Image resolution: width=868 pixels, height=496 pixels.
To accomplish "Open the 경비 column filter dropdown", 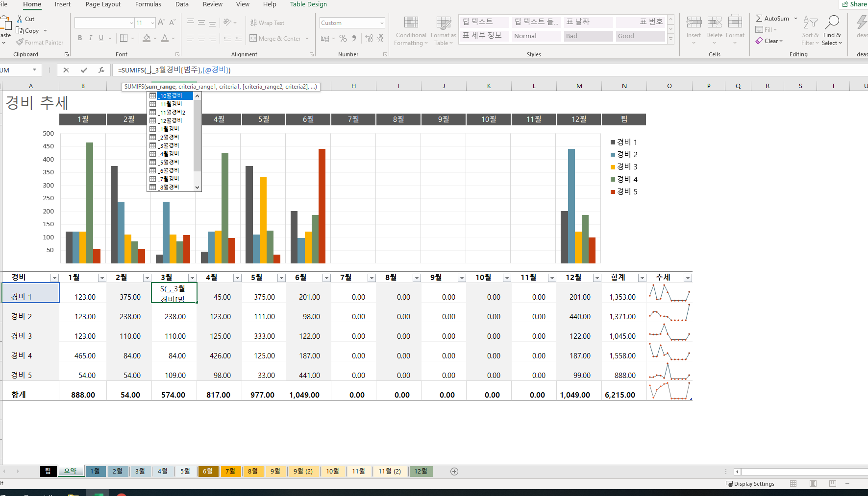I will point(54,278).
